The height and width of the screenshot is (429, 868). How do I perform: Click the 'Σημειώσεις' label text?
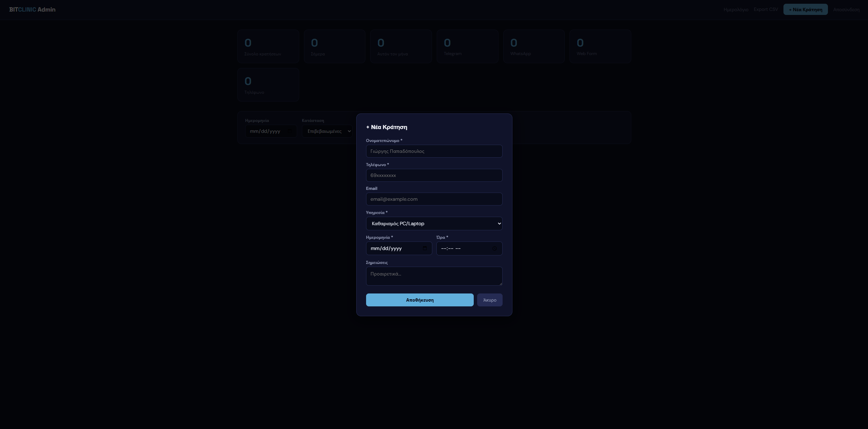click(377, 263)
